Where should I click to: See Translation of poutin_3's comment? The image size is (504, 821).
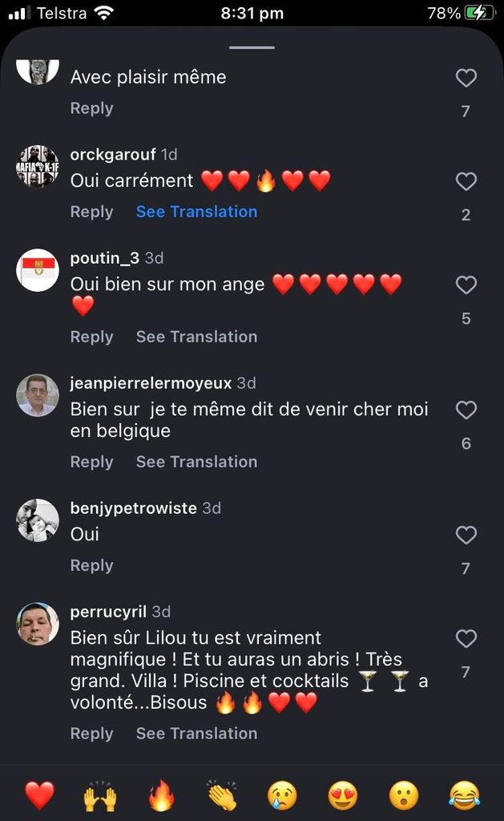pyautogui.click(x=196, y=337)
